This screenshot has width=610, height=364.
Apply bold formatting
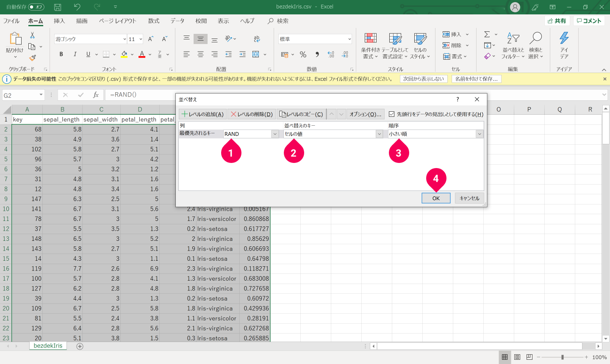click(x=61, y=54)
